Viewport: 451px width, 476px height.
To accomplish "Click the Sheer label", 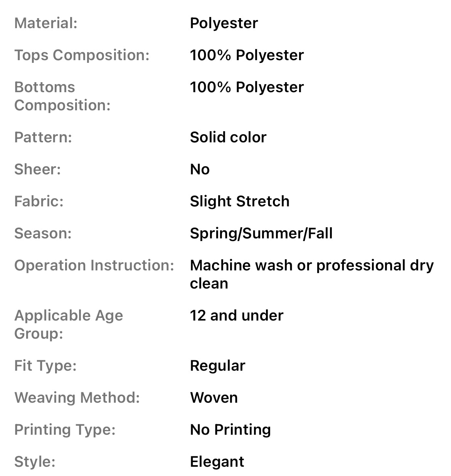I will click(x=37, y=169).
